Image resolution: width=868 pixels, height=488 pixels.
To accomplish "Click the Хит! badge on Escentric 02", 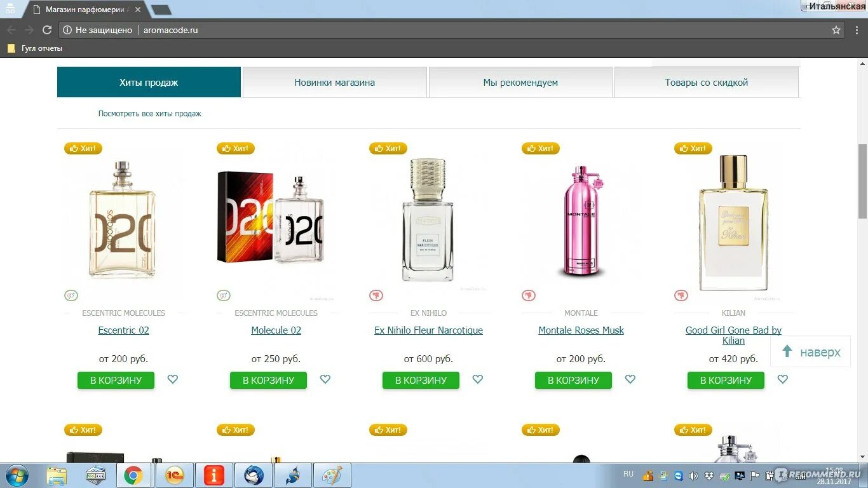I will point(83,148).
